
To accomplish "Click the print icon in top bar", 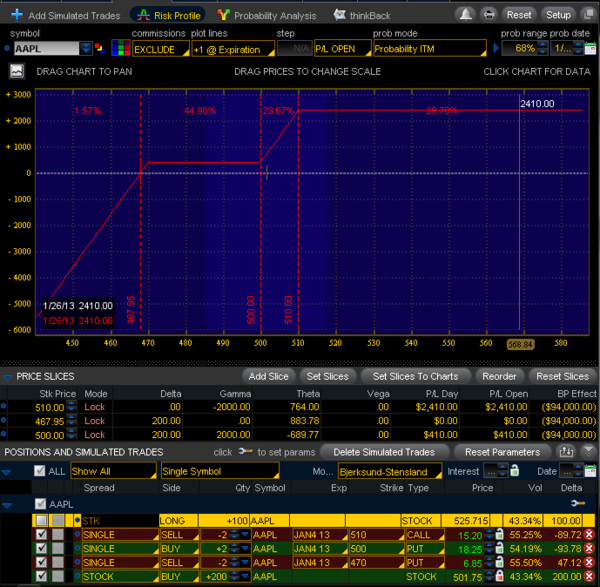I will pos(489,15).
